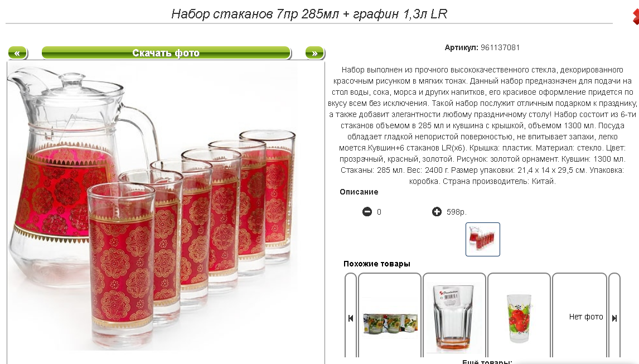Click the previous photo « arrow button
The height and width of the screenshot is (364, 639).
[x=17, y=53]
